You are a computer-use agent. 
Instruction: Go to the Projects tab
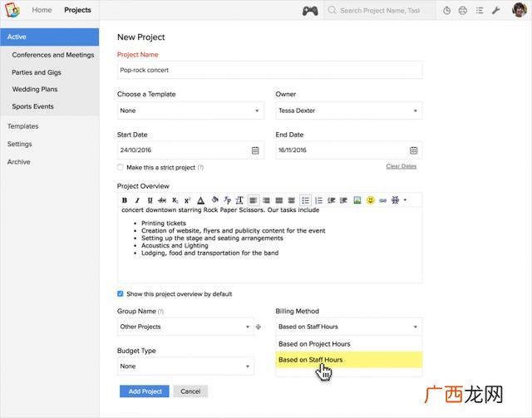(x=77, y=10)
